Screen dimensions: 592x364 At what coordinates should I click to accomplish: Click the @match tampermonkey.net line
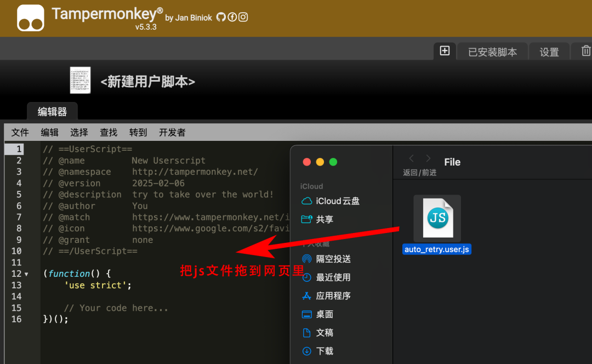click(166, 217)
